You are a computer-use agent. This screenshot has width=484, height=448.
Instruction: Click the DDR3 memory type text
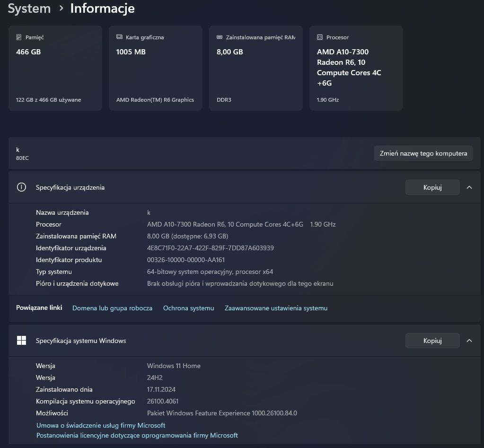(224, 100)
